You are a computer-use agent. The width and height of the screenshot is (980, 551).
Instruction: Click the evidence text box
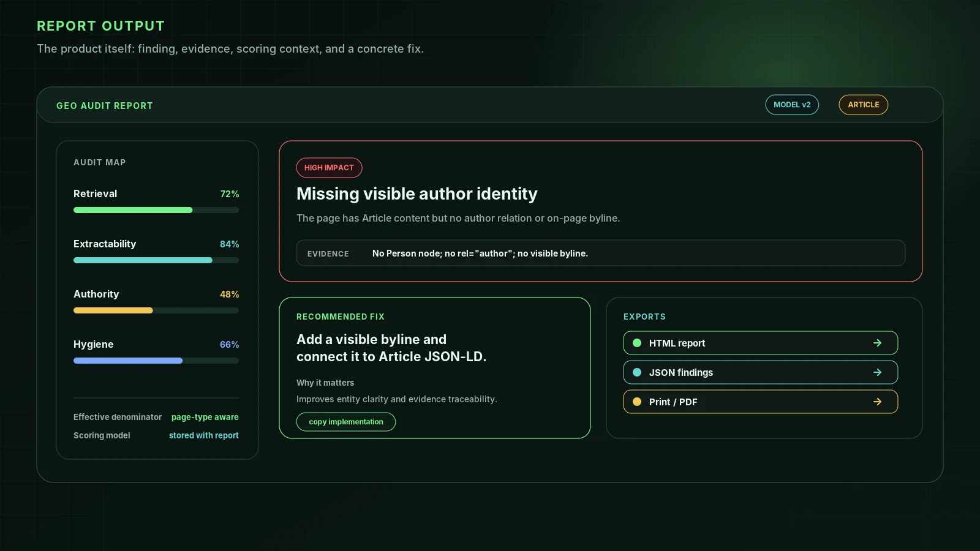(x=601, y=253)
